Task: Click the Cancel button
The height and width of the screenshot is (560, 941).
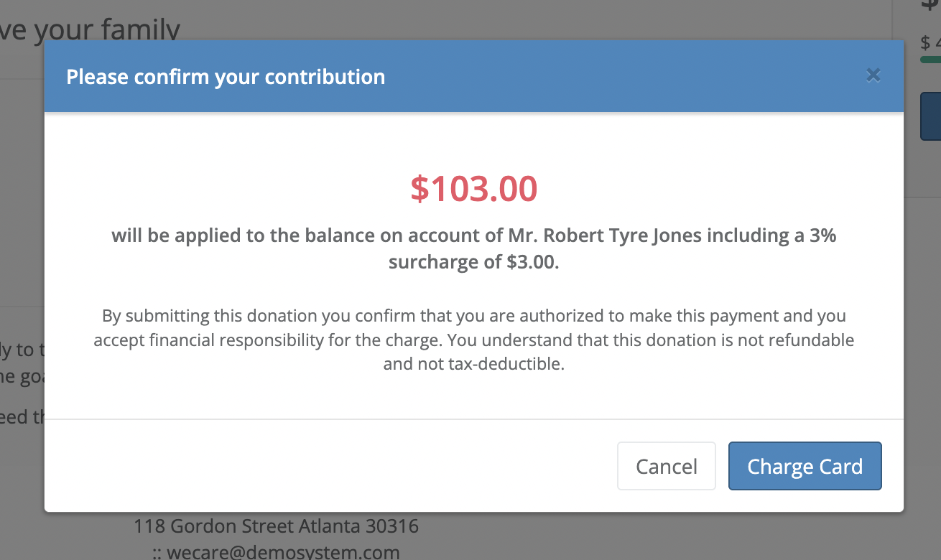Action: pyautogui.click(x=666, y=467)
